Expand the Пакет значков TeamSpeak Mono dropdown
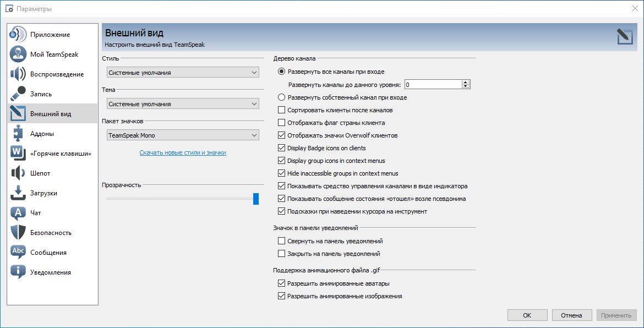 [x=183, y=135]
